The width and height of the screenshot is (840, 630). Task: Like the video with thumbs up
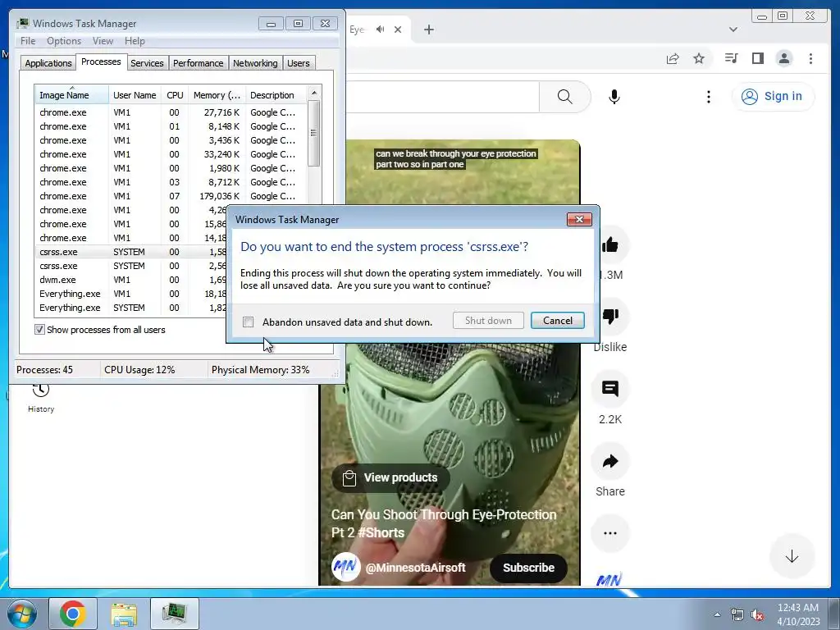click(x=610, y=245)
